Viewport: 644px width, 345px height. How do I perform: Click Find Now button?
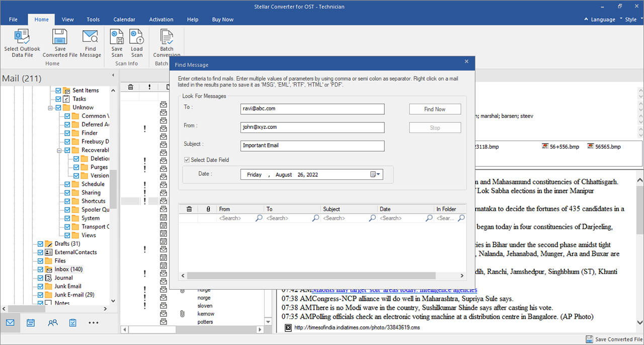click(435, 109)
